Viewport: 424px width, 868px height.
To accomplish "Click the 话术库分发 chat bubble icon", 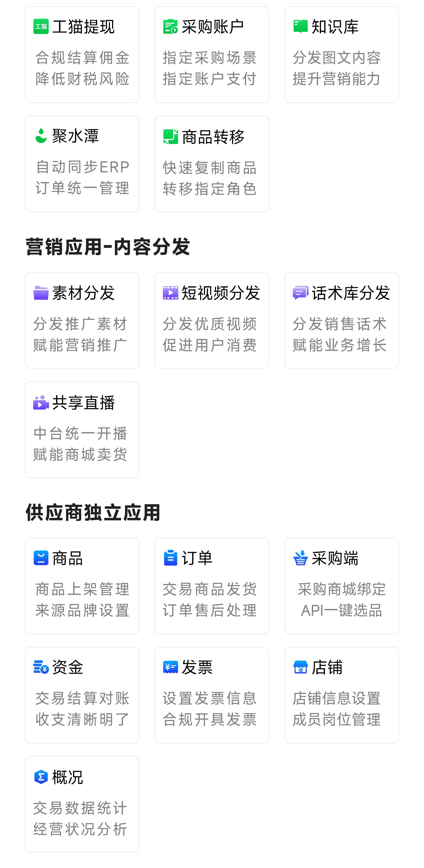I will tap(300, 293).
